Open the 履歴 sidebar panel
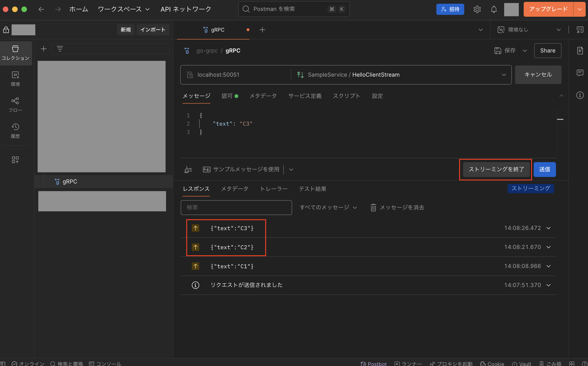Image resolution: width=588 pixels, height=366 pixels. click(x=16, y=131)
